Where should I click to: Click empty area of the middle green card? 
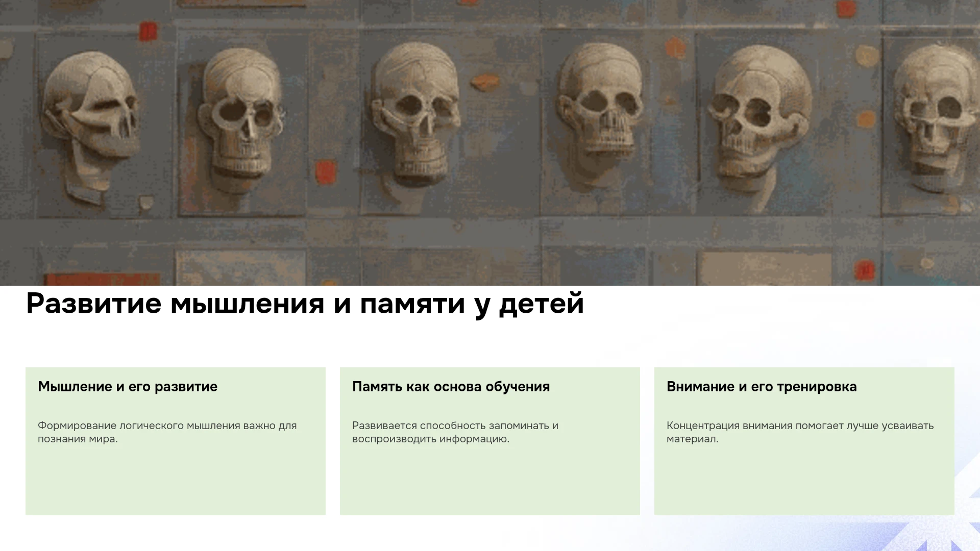[x=490, y=482]
